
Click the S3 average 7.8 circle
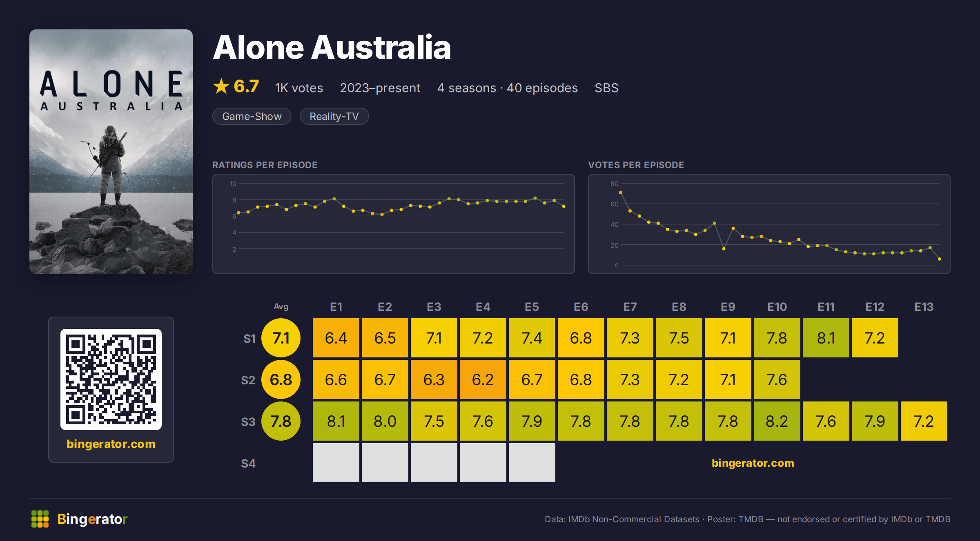click(x=281, y=421)
